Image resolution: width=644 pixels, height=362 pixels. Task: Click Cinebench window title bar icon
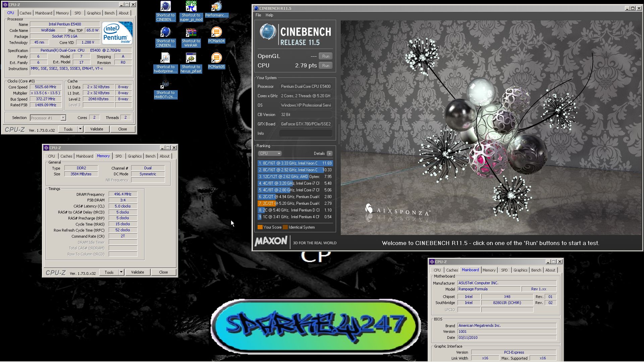pyautogui.click(x=256, y=8)
